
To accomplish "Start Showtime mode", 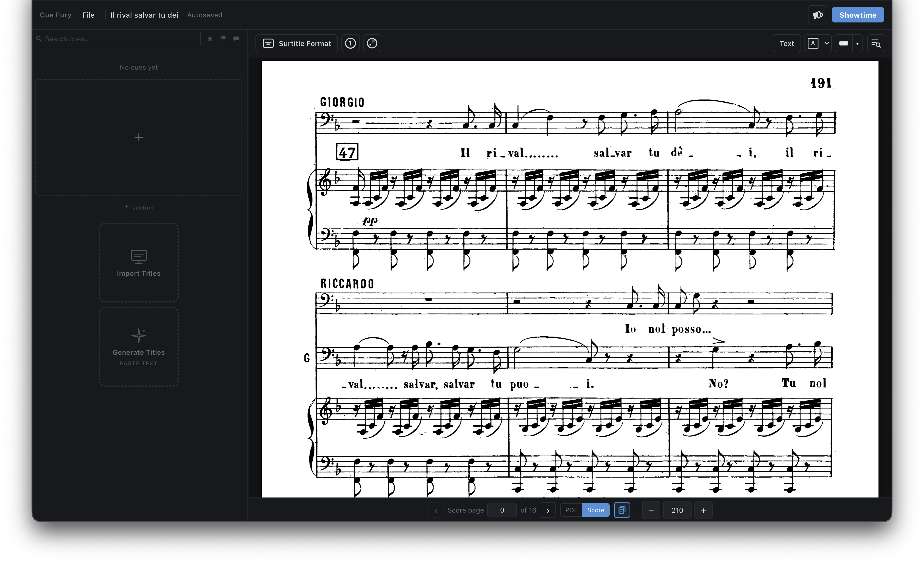I will click(x=857, y=15).
